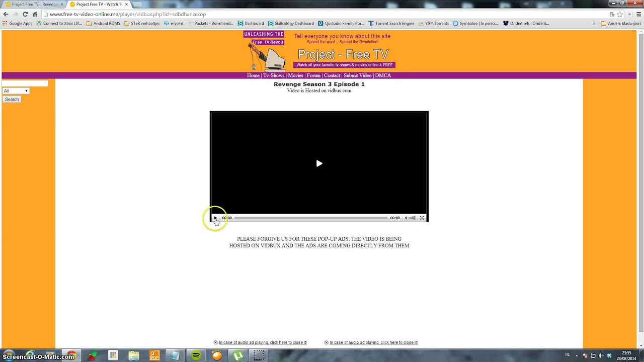Open the PDF application in the taskbar
The image size is (644, 362).
pyautogui.click(x=154, y=355)
